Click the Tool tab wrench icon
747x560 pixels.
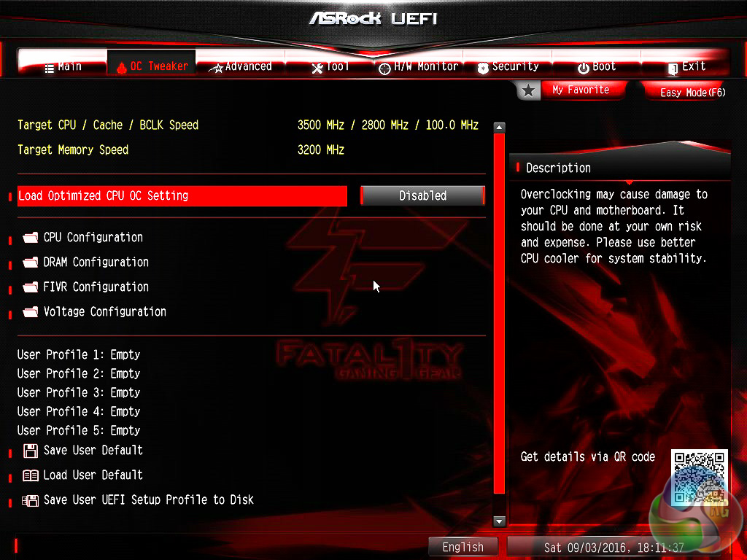[317, 69]
